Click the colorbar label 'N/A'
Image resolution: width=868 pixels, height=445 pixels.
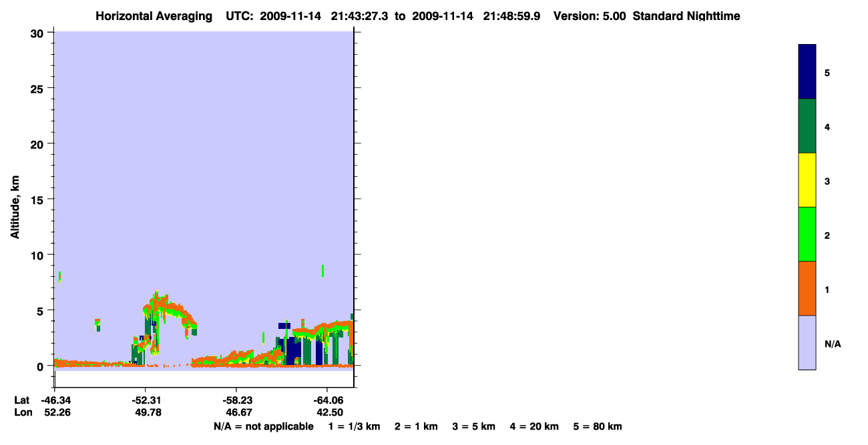(833, 344)
